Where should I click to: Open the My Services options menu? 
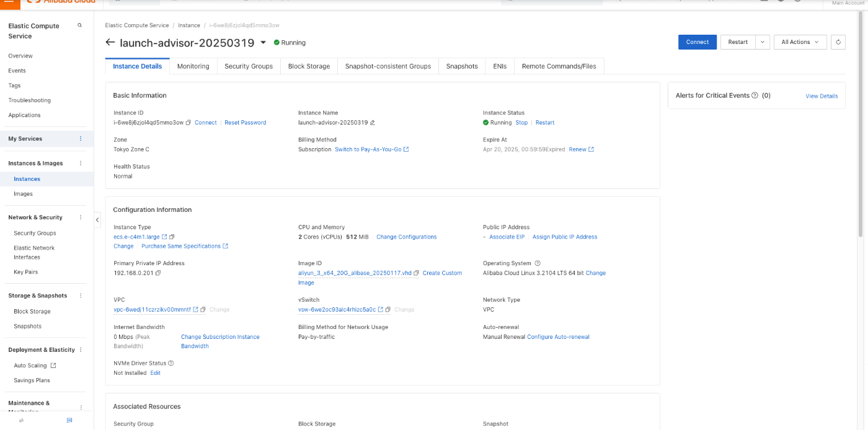tap(81, 139)
